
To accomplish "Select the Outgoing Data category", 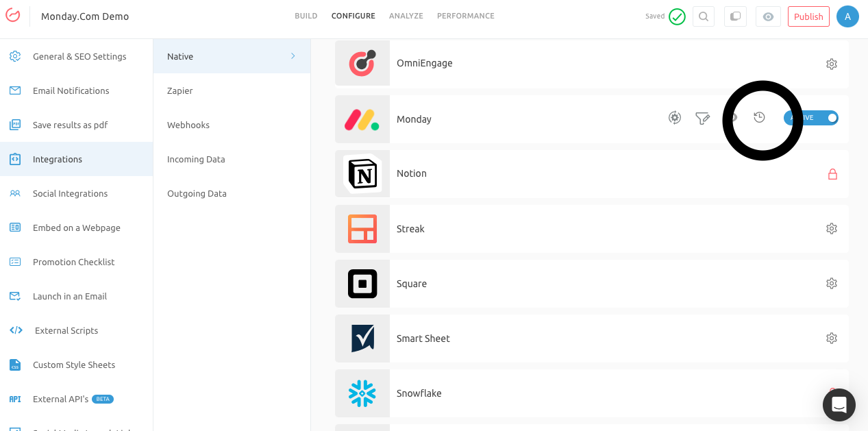I will pos(232,193).
